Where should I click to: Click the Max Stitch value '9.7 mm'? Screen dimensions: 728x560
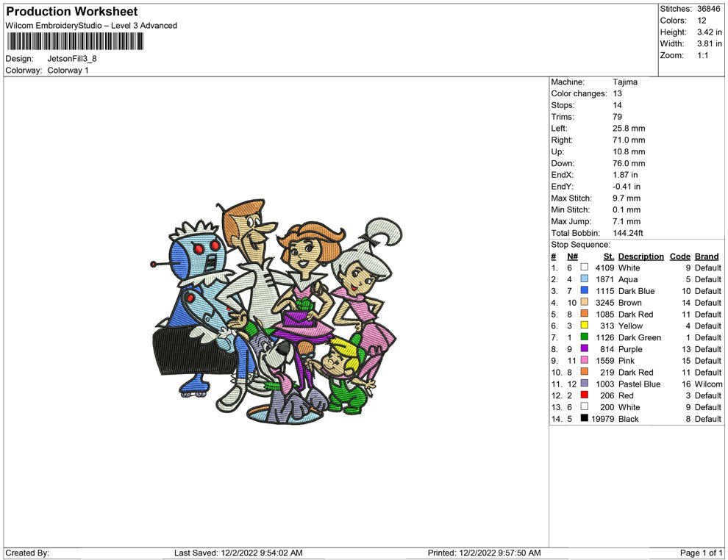click(627, 198)
